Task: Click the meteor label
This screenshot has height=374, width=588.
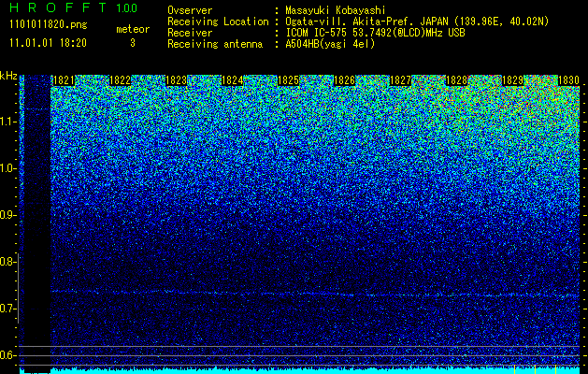Action: (x=133, y=29)
